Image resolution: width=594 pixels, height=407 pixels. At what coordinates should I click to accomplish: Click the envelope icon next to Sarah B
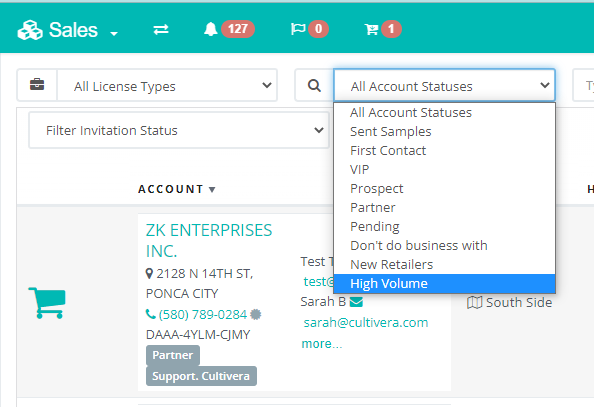[x=356, y=302]
